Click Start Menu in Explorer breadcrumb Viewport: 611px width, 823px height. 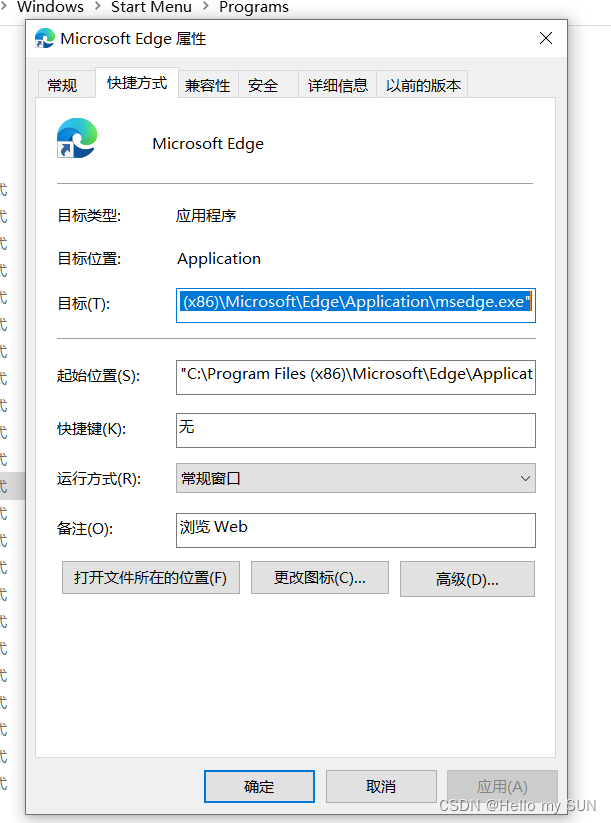click(151, 7)
